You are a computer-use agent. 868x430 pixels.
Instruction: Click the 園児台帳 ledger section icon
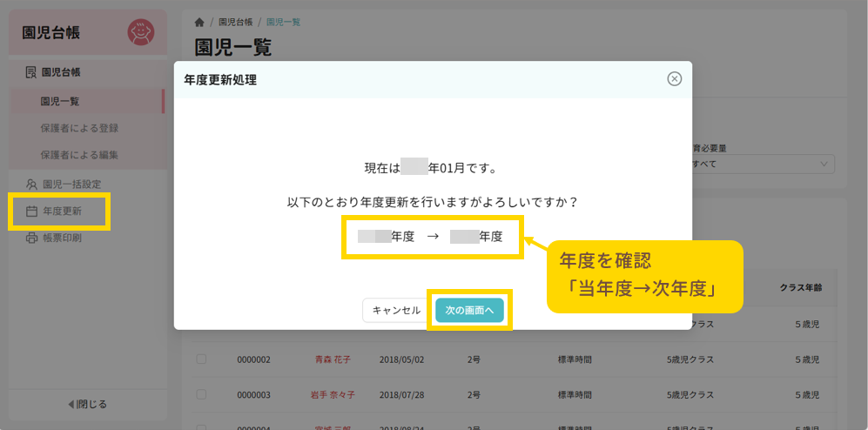pos(30,72)
